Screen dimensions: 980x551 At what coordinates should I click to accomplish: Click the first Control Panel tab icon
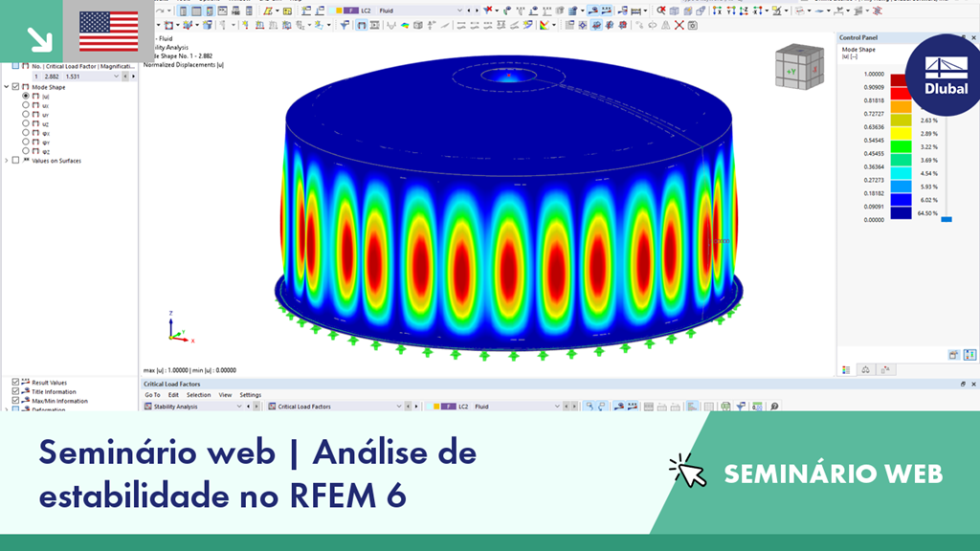tap(846, 370)
